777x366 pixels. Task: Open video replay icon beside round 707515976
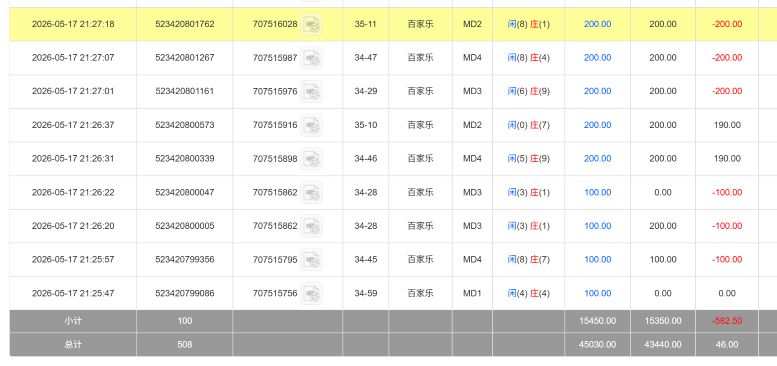[x=311, y=91]
